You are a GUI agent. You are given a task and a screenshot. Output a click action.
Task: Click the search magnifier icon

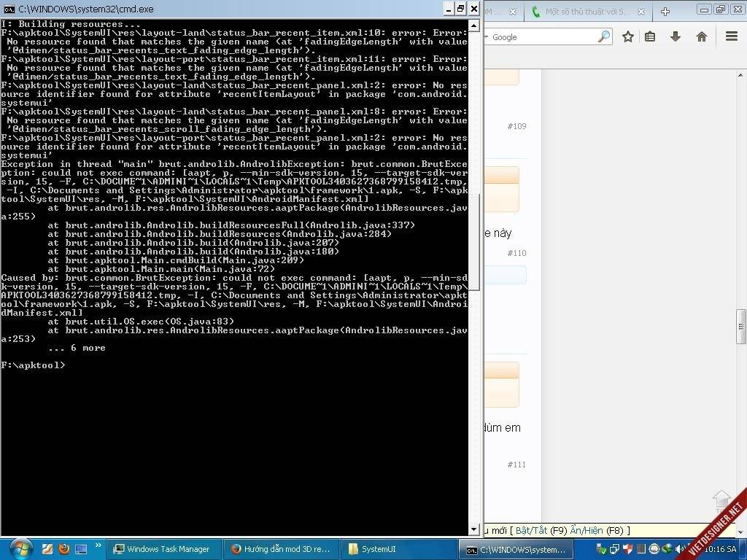tap(604, 36)
